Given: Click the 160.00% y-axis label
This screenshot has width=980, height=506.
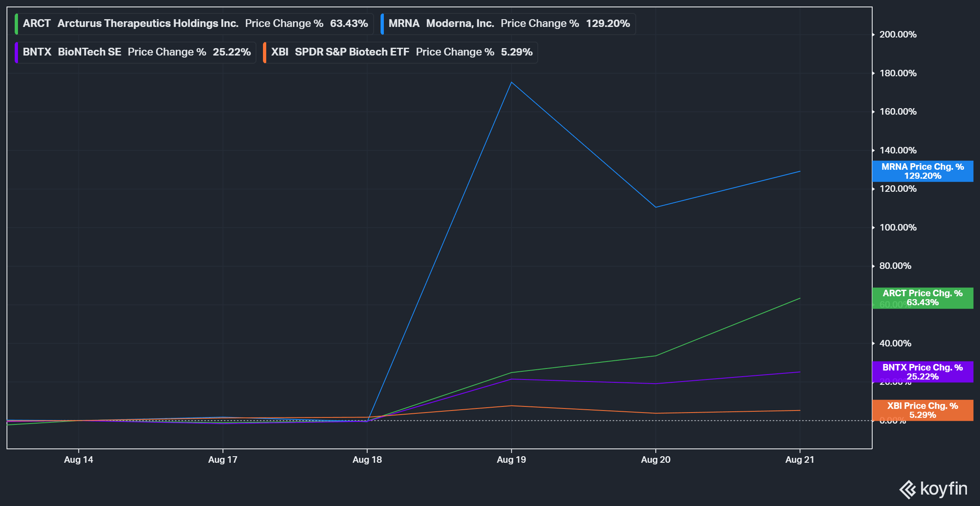Looking at the screenshot, I should (898, 112).
